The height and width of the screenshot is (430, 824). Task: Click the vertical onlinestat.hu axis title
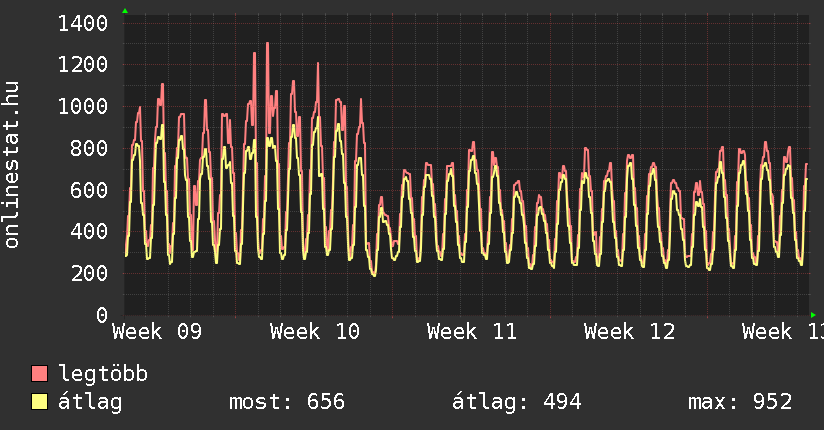click(x=13, y=166)
